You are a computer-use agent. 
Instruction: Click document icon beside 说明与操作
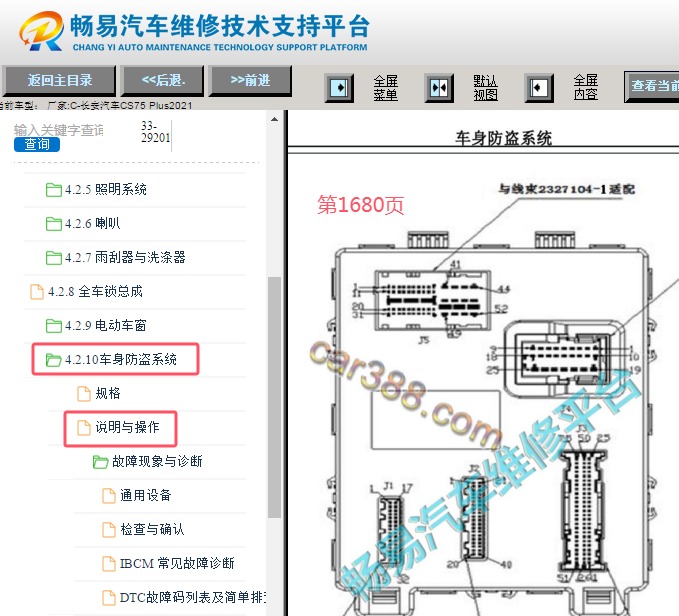click(84, 428)
